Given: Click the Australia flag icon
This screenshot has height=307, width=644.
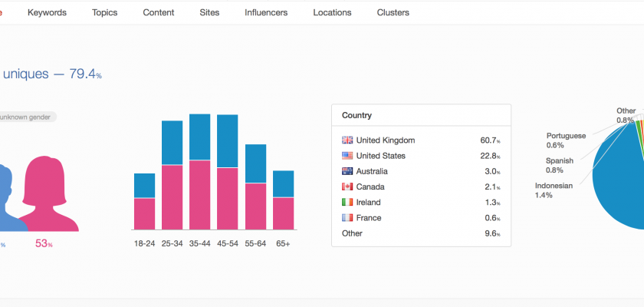Looking at the screenshot, I should [x=347, y=171].
